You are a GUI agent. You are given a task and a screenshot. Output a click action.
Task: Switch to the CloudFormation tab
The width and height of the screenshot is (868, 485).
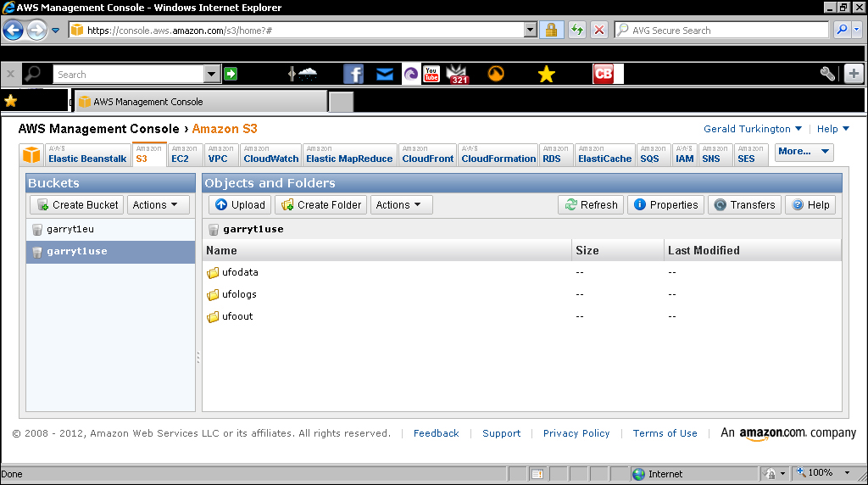[498, 154]
